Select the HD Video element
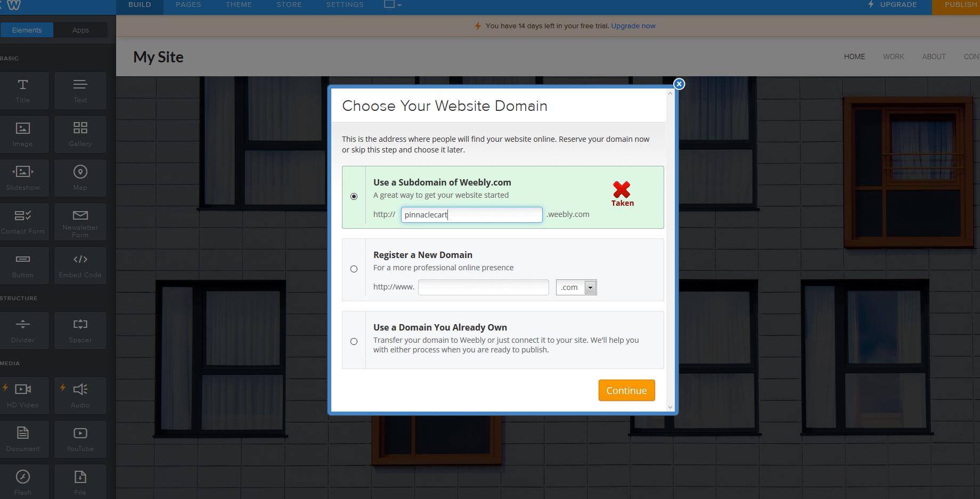 [23, 396]
